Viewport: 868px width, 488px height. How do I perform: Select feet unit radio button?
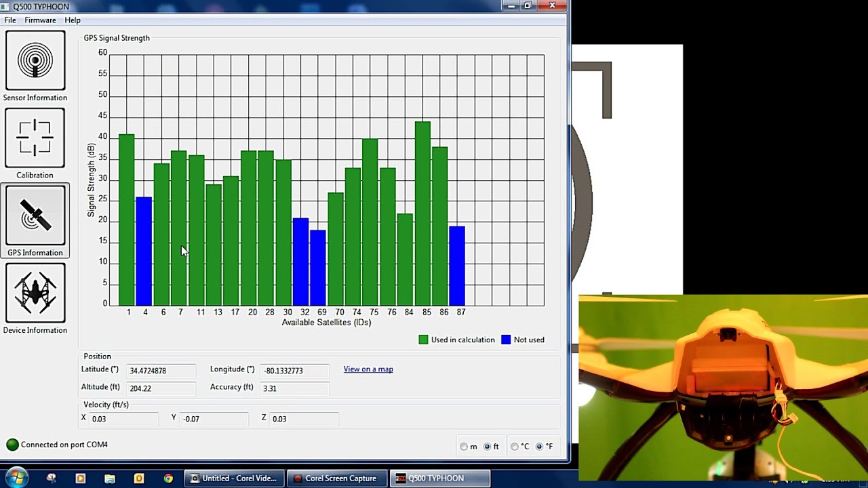click(x=487, y=447)
